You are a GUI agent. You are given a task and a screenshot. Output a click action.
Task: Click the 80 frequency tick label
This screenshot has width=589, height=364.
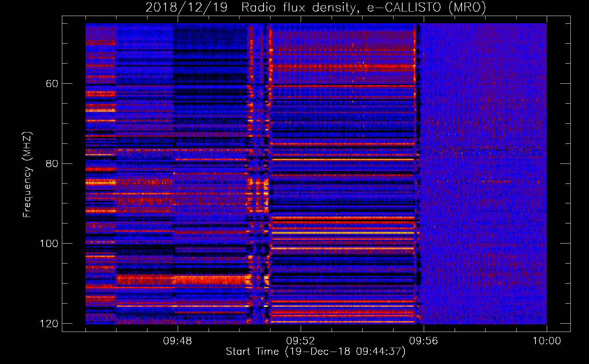(x=52, y=163)
